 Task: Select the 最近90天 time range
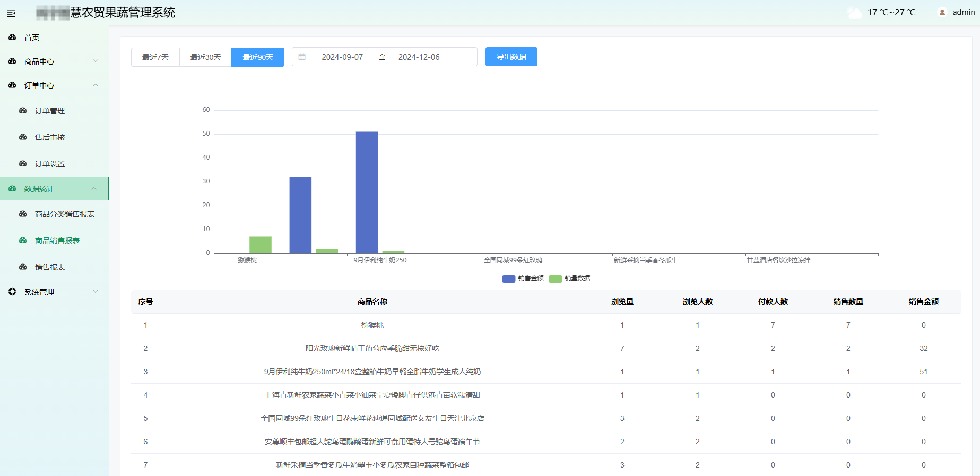[x=258, y=57]
